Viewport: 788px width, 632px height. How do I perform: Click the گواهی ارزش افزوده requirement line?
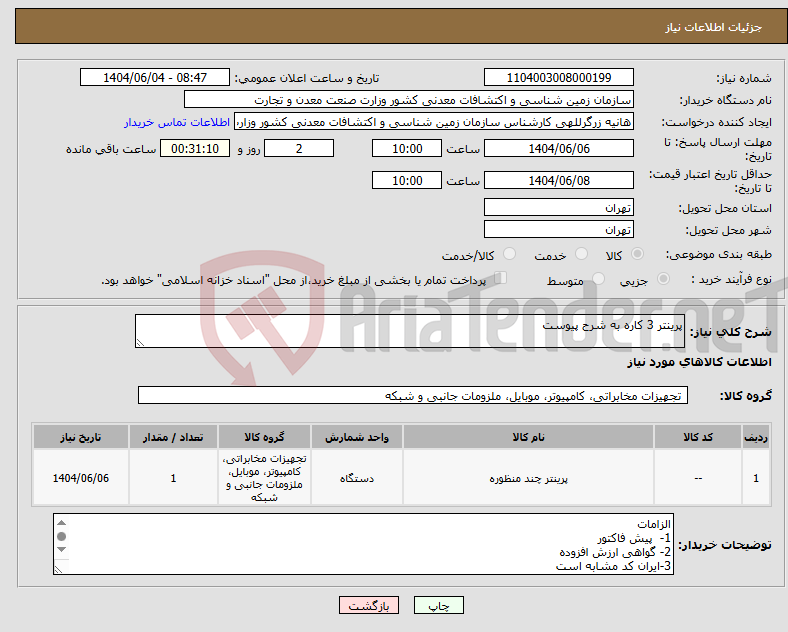click(615, 552)
